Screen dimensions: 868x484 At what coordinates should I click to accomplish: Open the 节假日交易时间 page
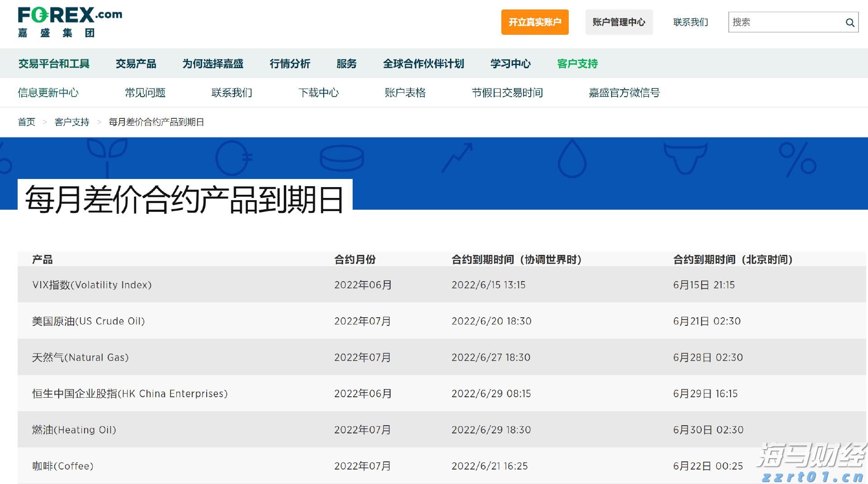click(x=508, y=93)
